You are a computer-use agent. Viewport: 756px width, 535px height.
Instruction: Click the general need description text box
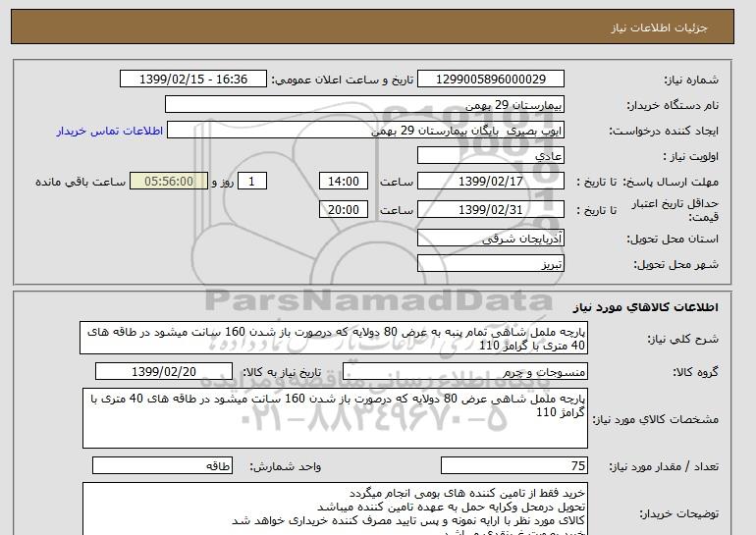coord(334,339)
